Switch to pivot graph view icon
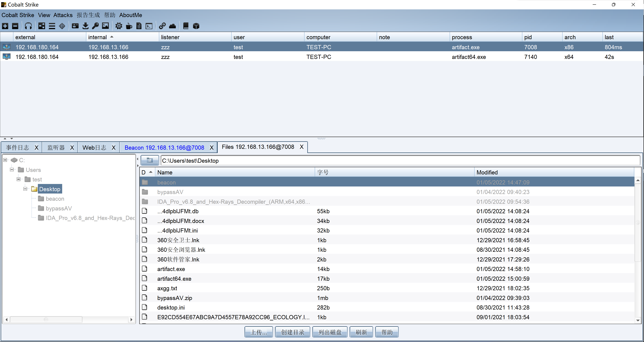 point(42,26)
